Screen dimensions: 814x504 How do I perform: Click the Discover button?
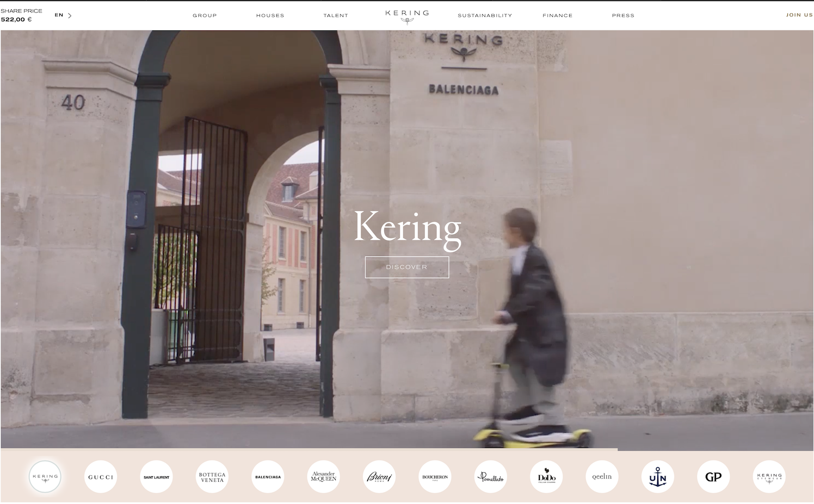pos(407,267)
